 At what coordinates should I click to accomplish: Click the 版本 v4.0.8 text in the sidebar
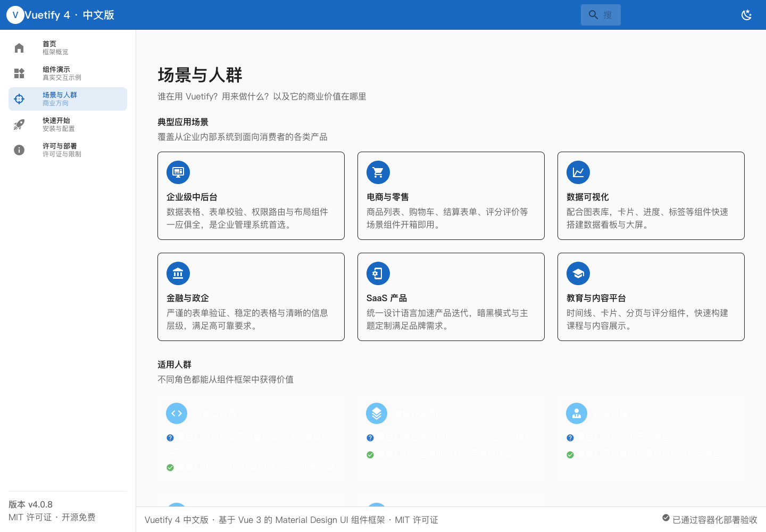(30, 504)
